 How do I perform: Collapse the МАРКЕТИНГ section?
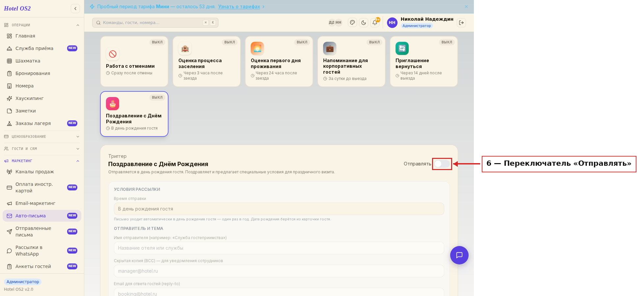click(42, 161)
